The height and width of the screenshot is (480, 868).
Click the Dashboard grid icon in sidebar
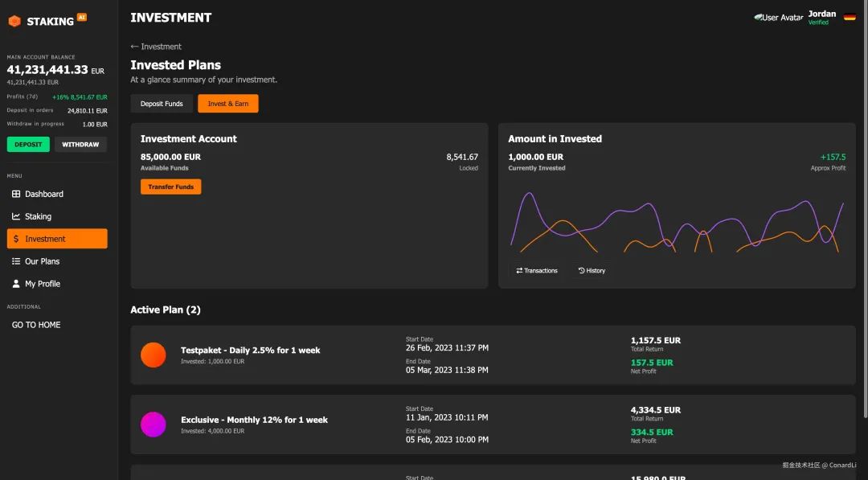tap(16, 194)
